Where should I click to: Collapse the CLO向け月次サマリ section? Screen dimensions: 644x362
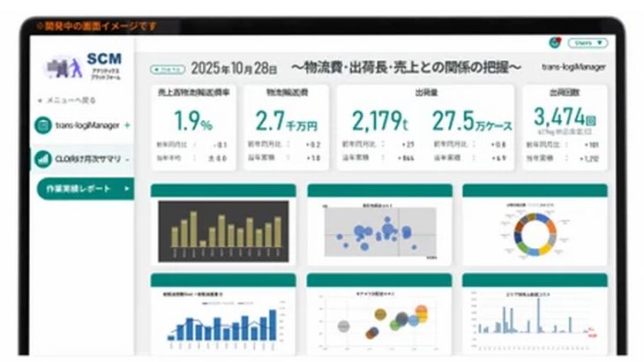(x=127, y=159)
